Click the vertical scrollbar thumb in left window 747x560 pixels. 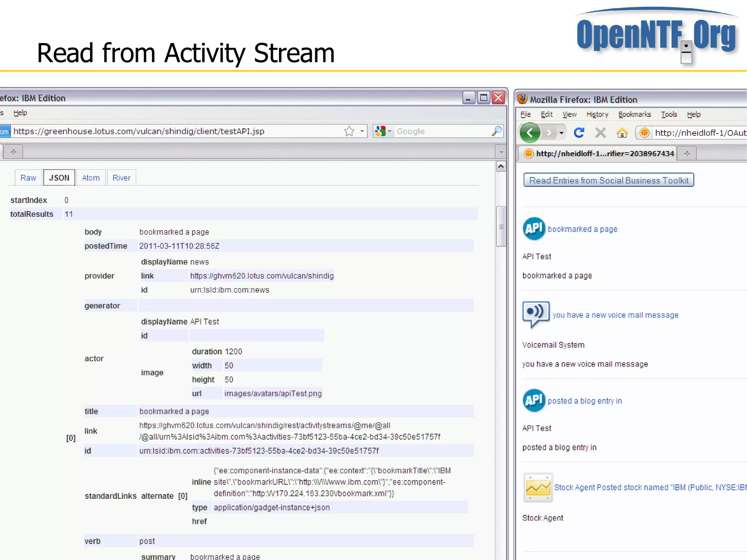(x=501, y=227)
